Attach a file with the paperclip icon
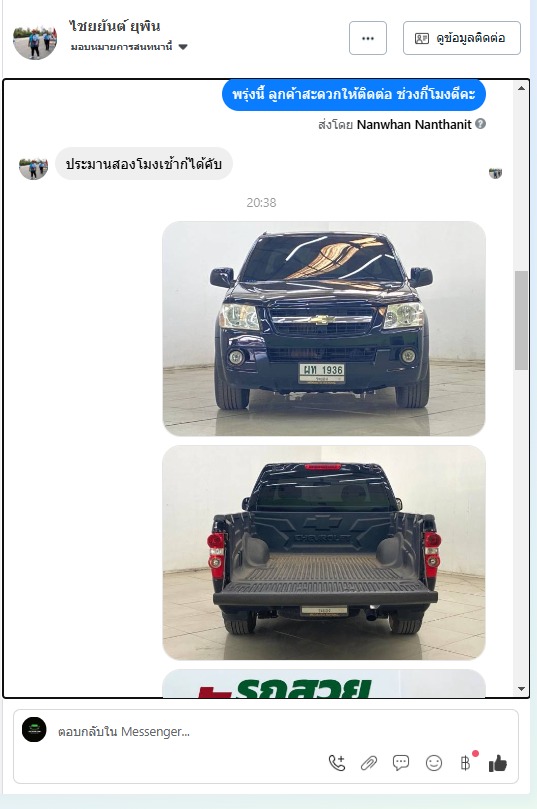 click(x=369, y=763)
